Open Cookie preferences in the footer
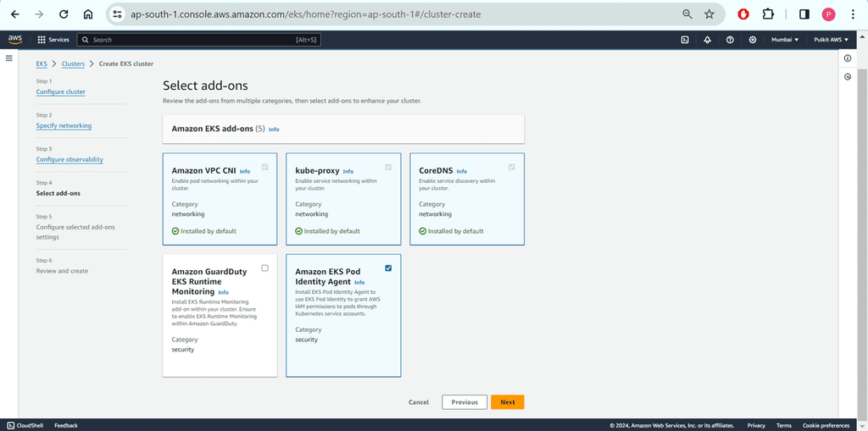Image resolution: width=868 pixels, height=431 pixels. (826, 425)
